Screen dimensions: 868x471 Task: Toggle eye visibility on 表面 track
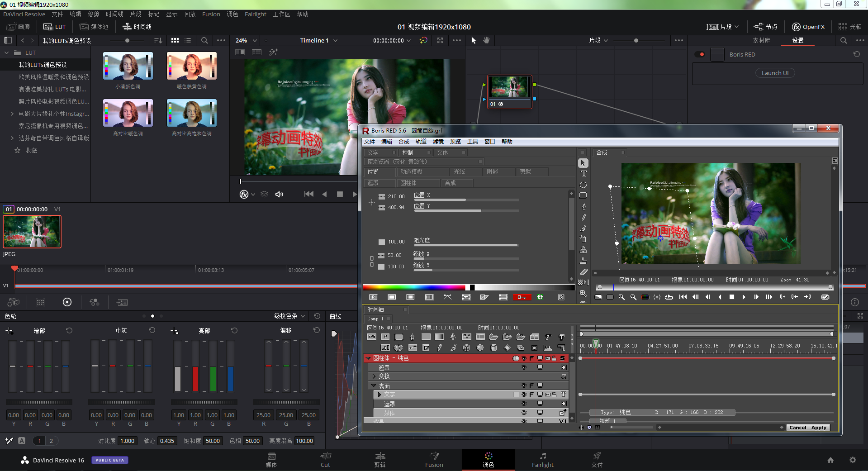tap(524, 385)
